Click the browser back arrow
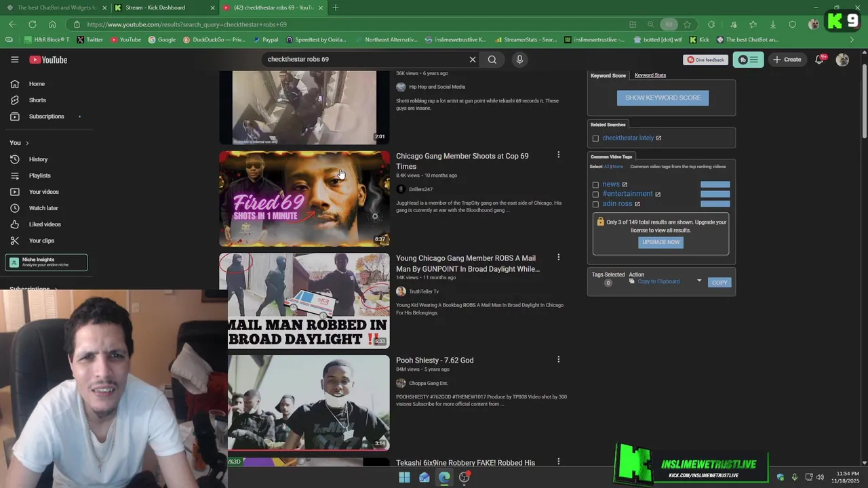 pos(12,24)
